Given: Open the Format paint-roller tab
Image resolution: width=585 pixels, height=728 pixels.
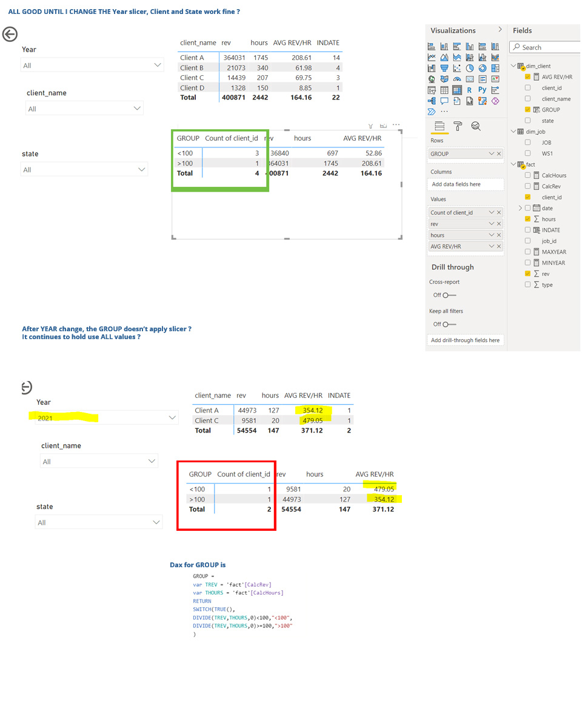Looking at the screenshot, I should tap(458, 126).
